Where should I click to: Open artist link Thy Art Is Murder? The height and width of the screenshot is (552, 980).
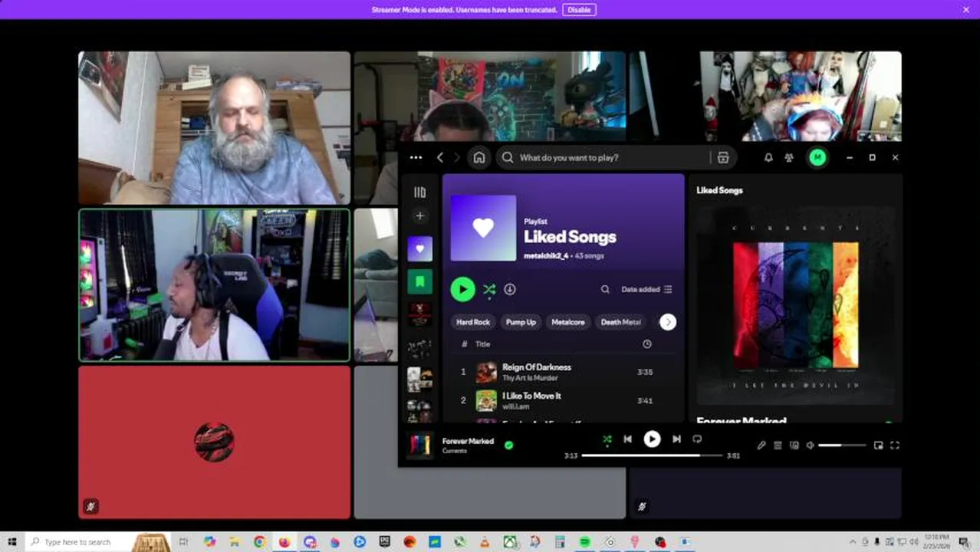530,378
